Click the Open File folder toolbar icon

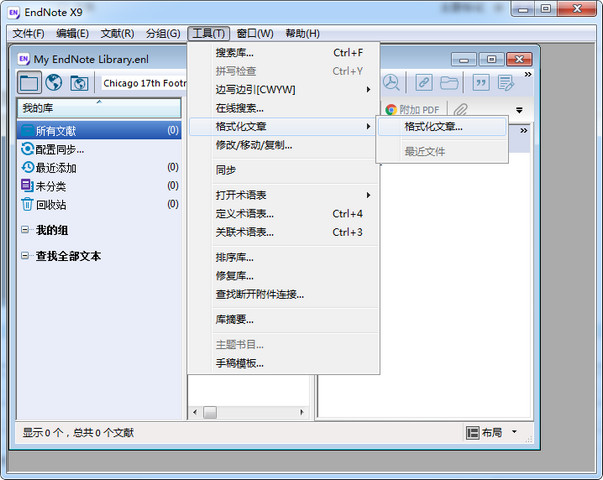[x=449, y=82]
